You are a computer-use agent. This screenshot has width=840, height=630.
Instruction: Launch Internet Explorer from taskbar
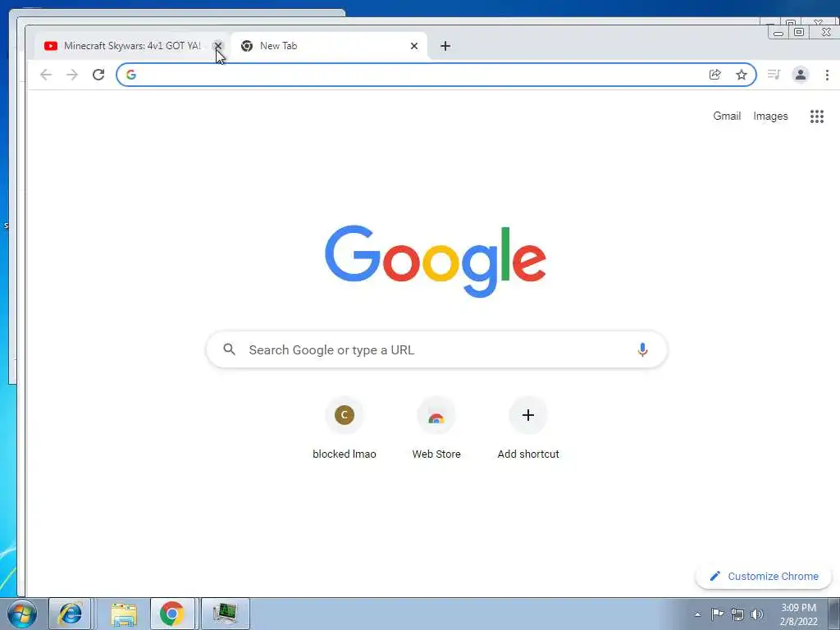[71, 614]
